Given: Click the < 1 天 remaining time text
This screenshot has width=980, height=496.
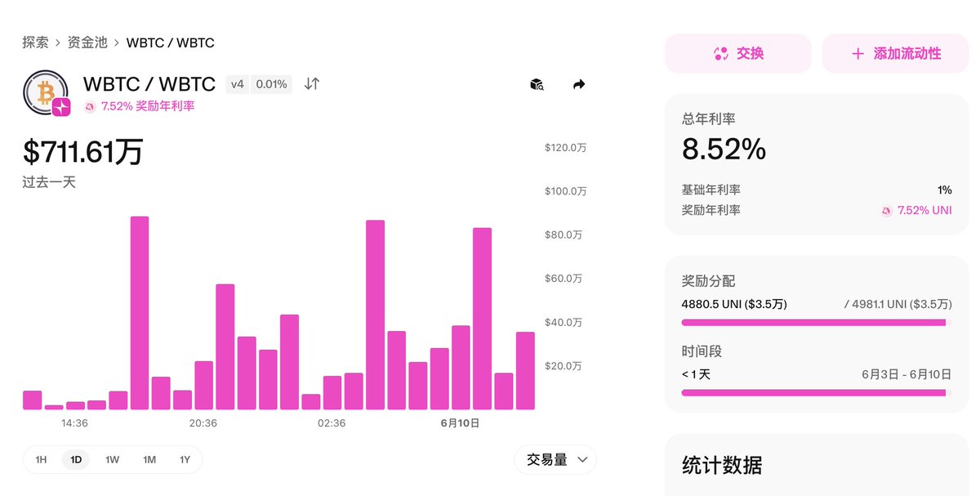Looking at the screenshot, I should click(x=697, y=374).
